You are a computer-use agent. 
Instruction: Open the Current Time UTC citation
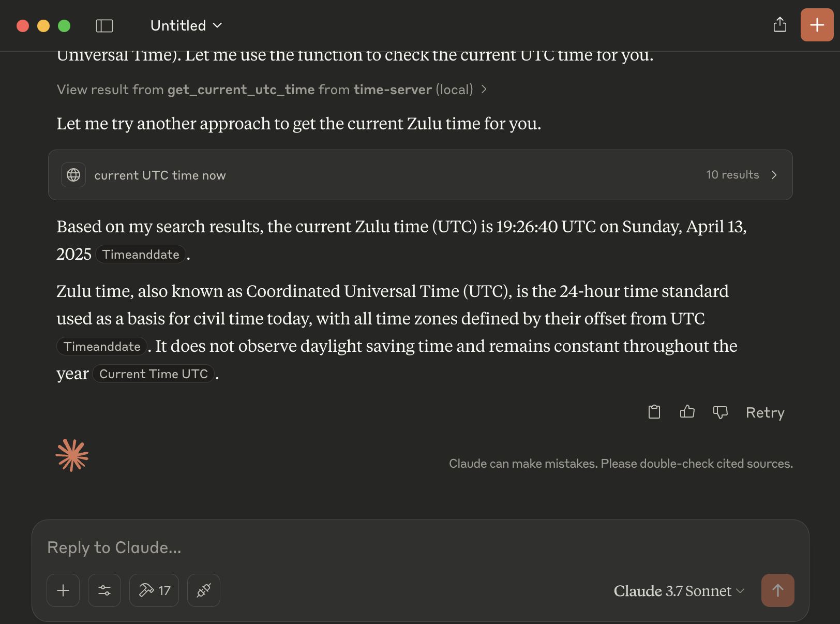(154, 374)
